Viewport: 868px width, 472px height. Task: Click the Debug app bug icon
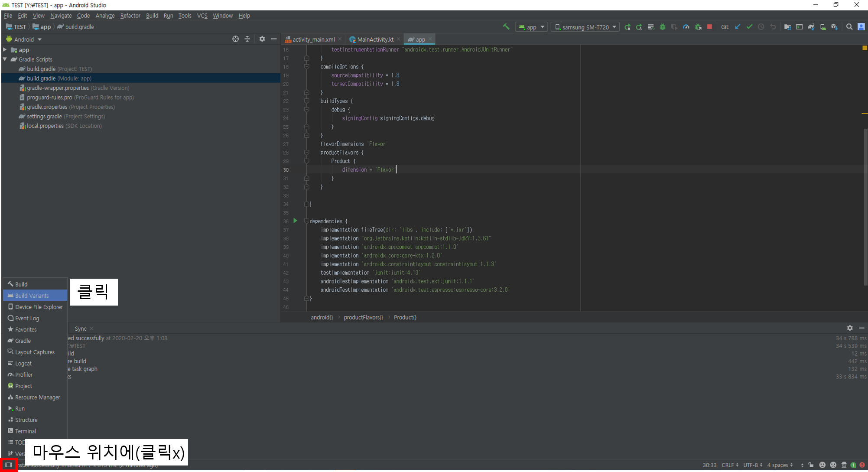click(x=663, y=27)
